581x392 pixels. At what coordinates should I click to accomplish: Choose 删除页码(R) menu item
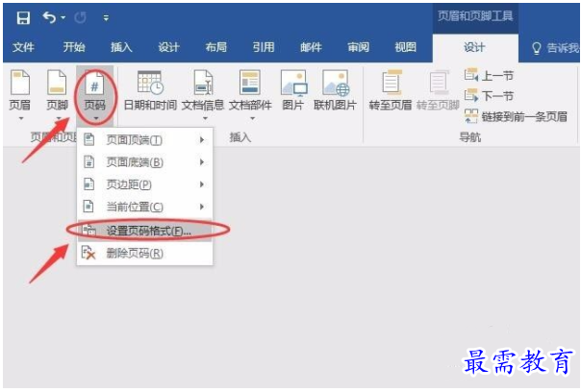[x=144, y=254]
